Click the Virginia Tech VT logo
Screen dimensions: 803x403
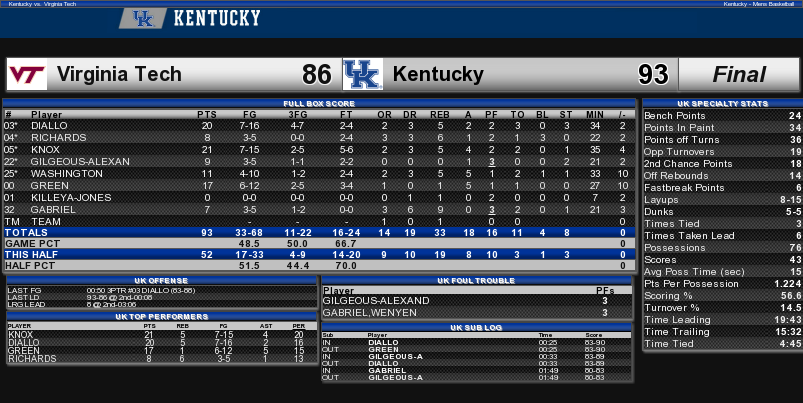point(27,74)
